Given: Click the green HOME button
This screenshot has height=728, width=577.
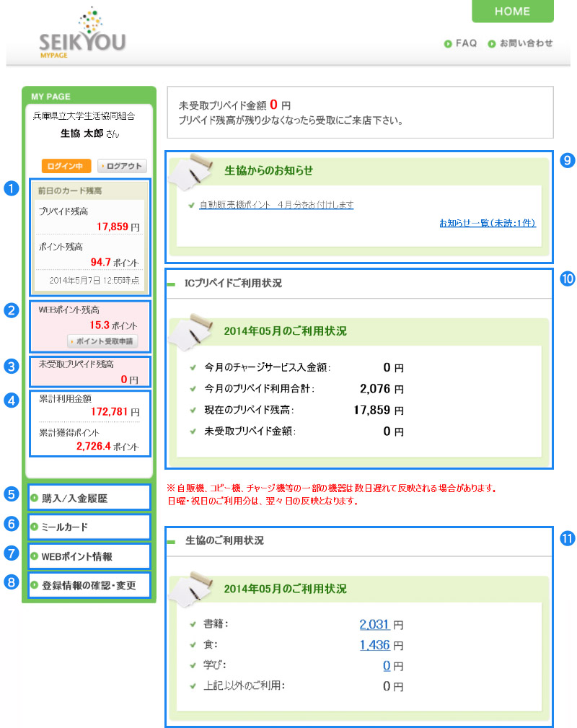Looking at the screenshot, I should point(512,12).
